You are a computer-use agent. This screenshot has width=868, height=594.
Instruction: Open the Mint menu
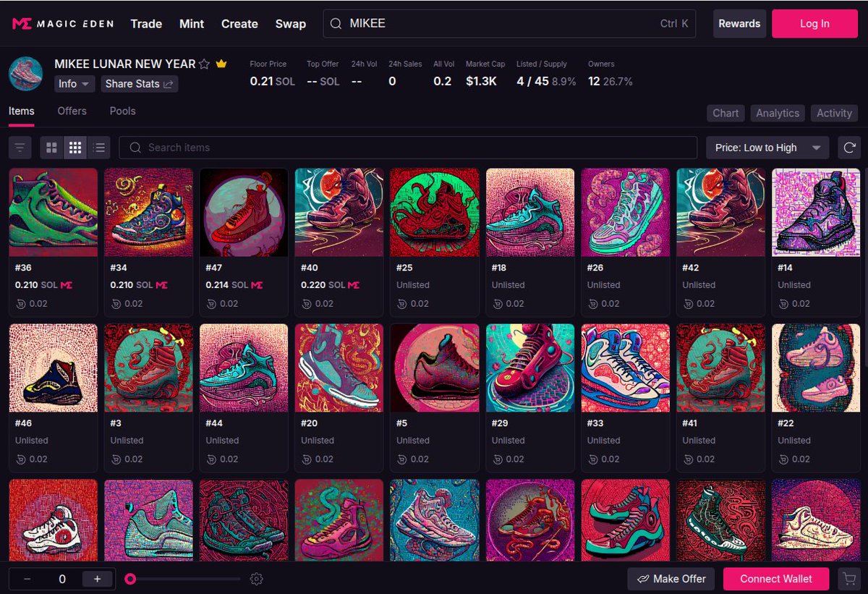pyautogui.click(x=192, y=24)
